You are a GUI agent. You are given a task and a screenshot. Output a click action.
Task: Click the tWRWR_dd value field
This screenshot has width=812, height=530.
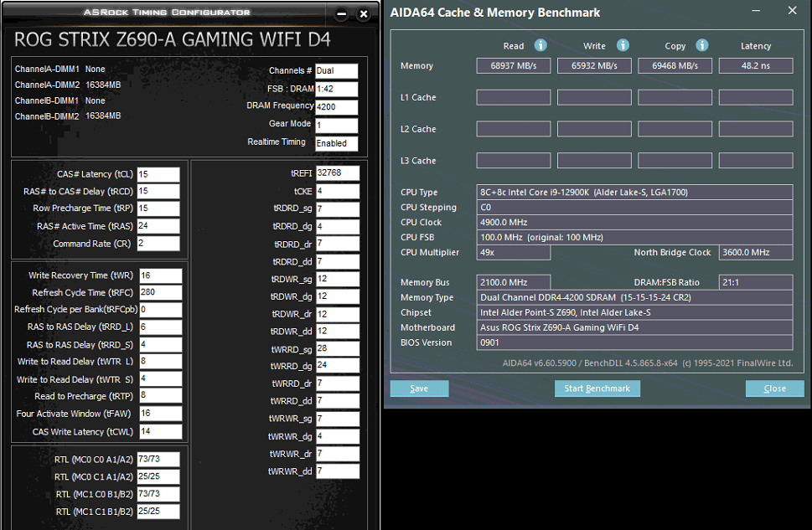[338, 471]
